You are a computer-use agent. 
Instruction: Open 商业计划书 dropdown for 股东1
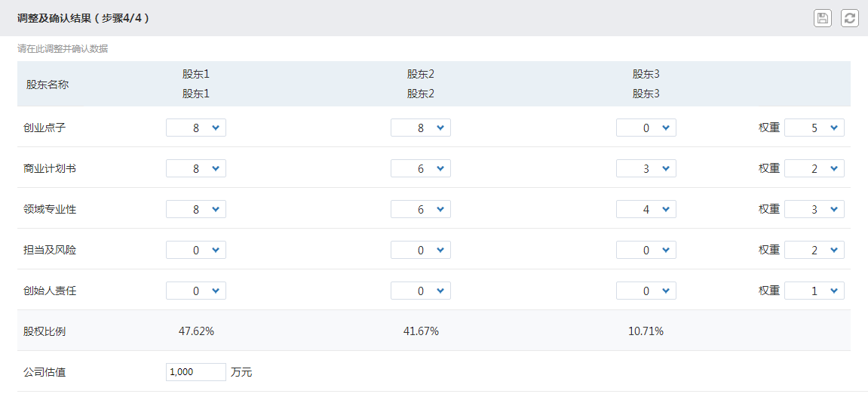click(196, 168)
